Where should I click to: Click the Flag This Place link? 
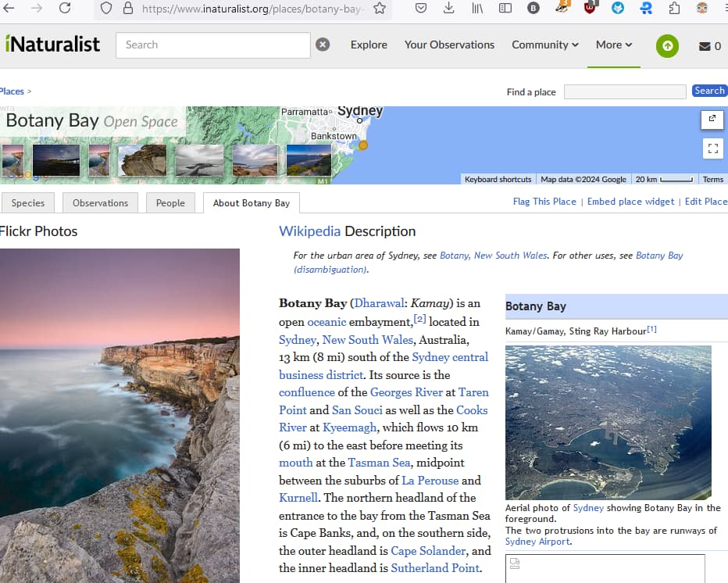pyautogui.click(x=544, y=201)
